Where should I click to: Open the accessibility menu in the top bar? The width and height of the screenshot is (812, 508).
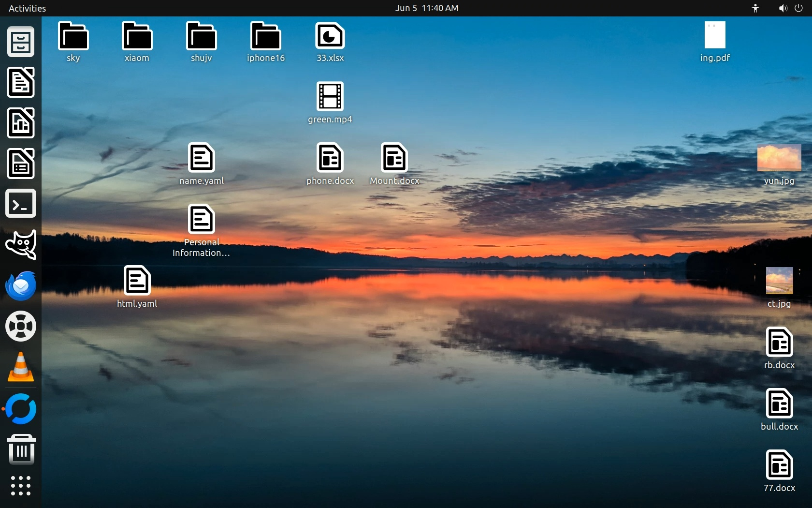tap(755, 8)
